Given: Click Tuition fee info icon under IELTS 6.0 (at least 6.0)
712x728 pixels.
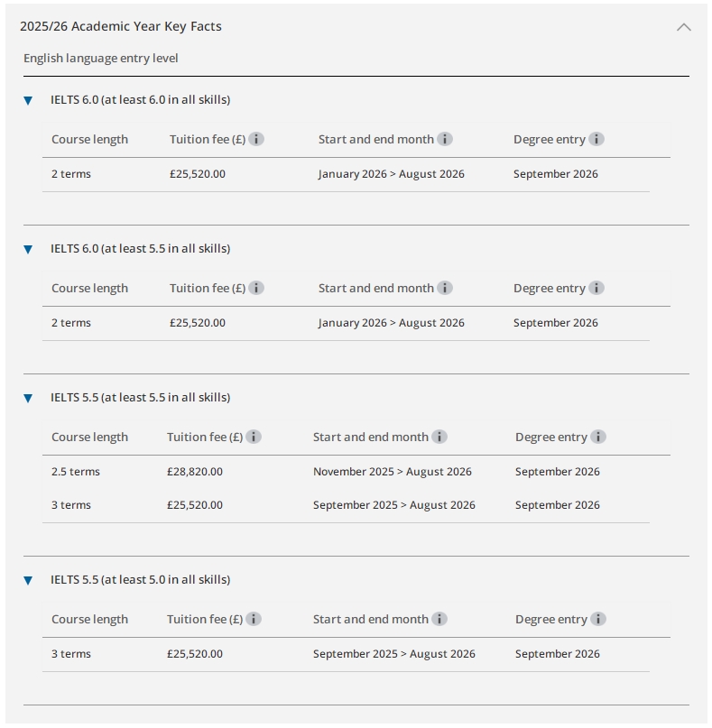Looking at the screenshot, I should coord(256,139).
